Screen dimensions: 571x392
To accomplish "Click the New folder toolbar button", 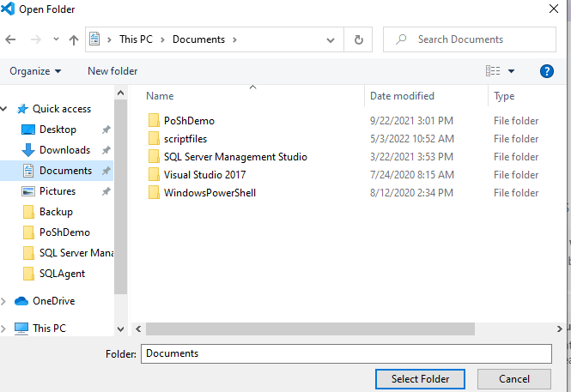I will (x=112, y=71).
